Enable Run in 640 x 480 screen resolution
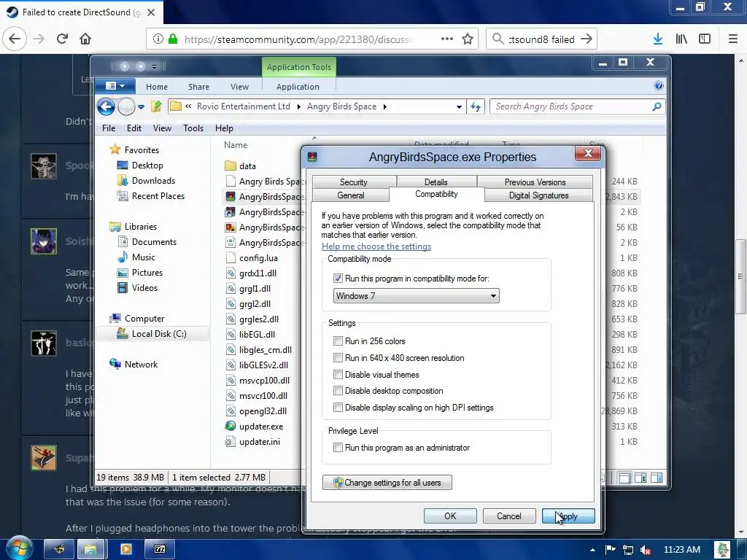Image resolution: width=747 pixels, height=560 pixels. click(x=338, y=357)
